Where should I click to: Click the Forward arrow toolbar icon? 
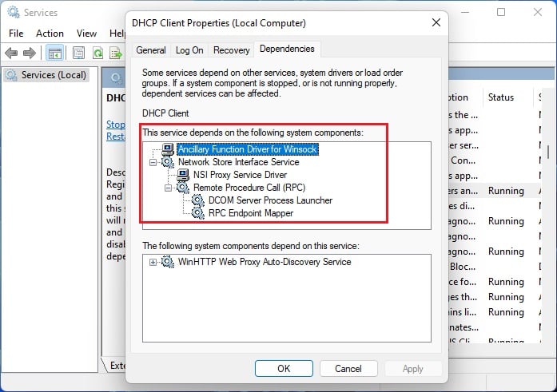[x=29, y=53]
